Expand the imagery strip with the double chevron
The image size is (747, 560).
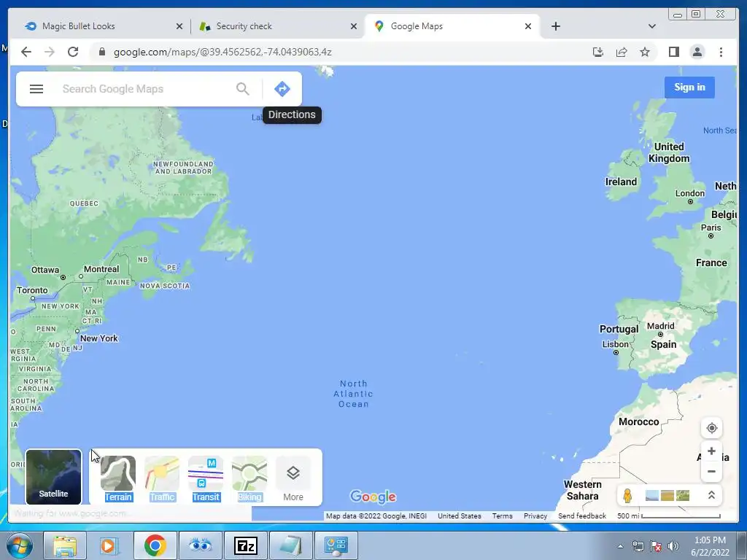[x=711, y=495]
